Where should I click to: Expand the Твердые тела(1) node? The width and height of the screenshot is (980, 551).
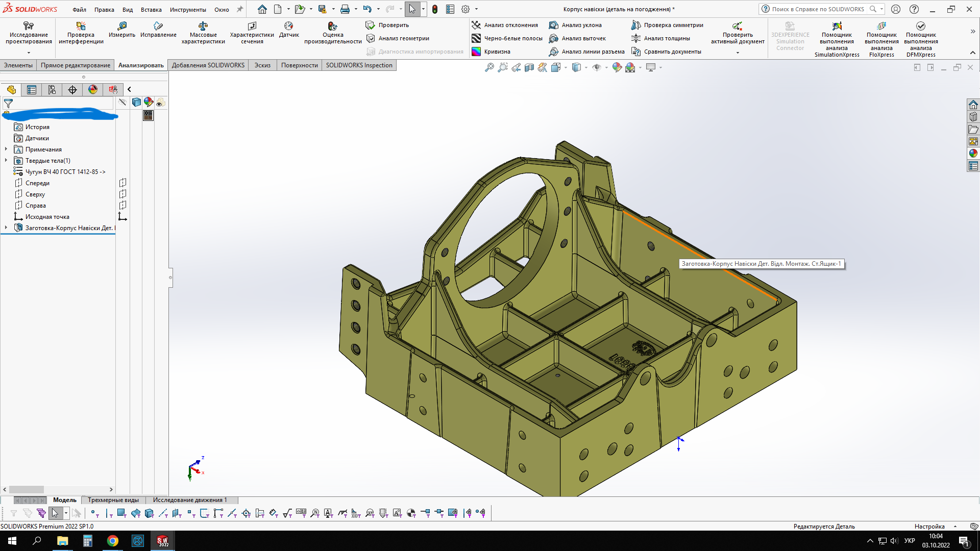(6, 161)
